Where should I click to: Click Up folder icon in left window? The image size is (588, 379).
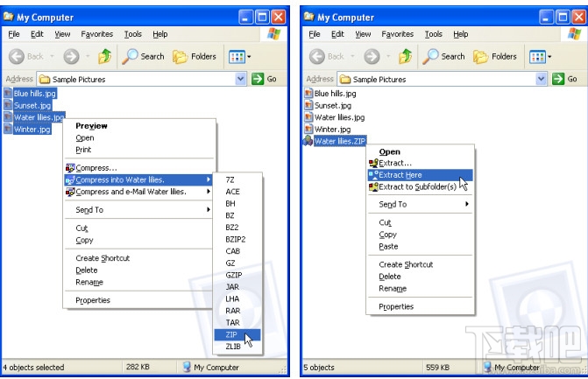point(104,57)
